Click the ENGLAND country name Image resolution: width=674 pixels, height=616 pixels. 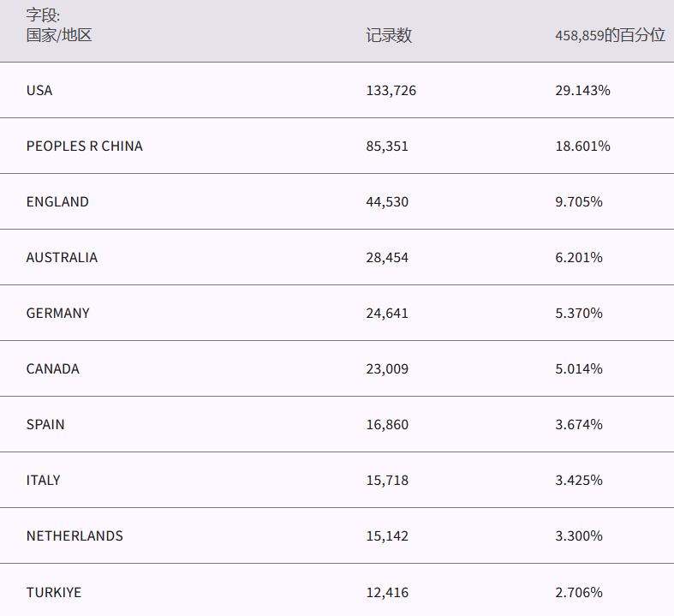tap(57, 201)
